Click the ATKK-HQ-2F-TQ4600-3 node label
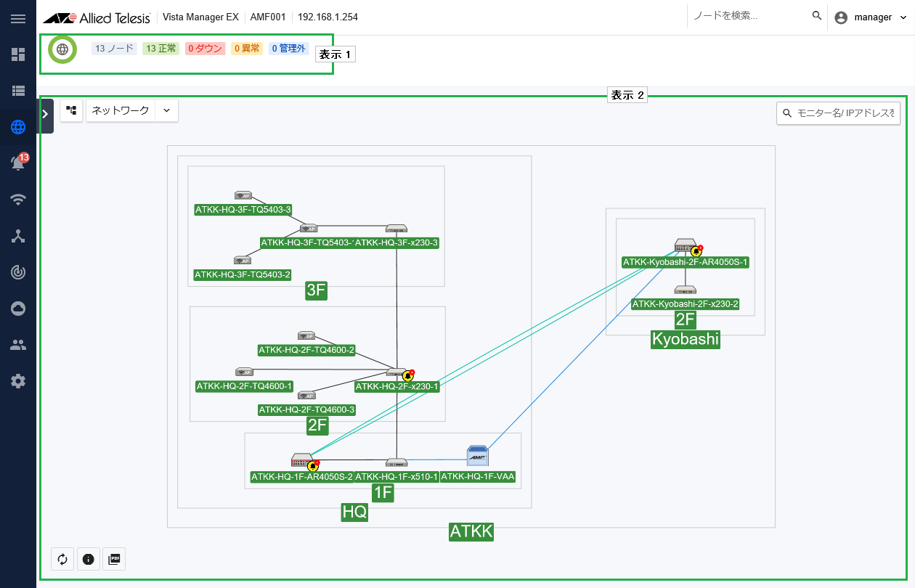 pyautogui.click(x=307, y=409)
